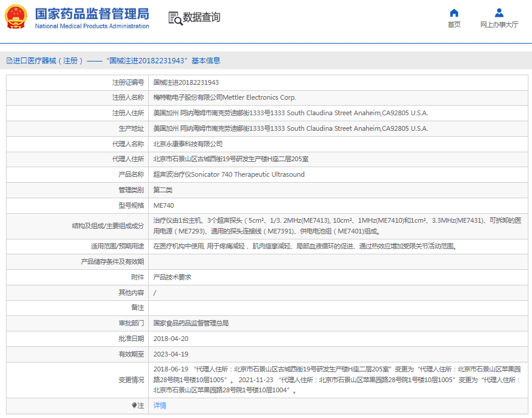This screenshot has height=418, width=532.
Task: Click the 生产地址 address value
Action: click(x=290, y=128)
